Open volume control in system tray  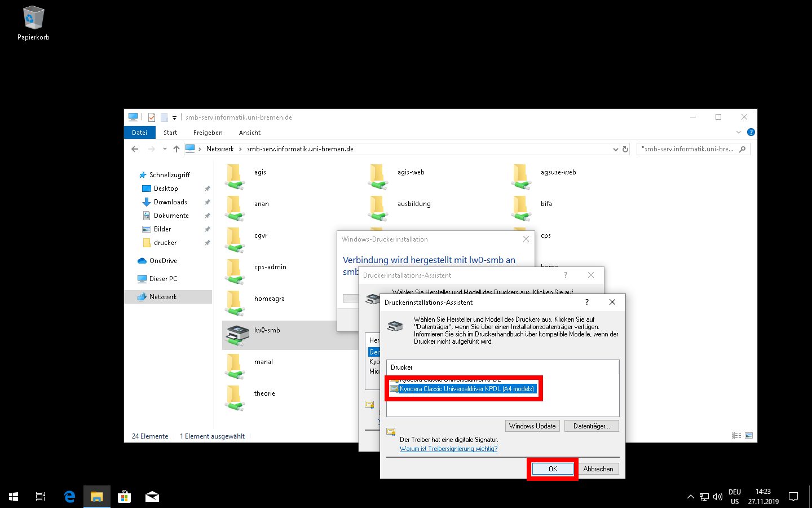click(718, 497)
